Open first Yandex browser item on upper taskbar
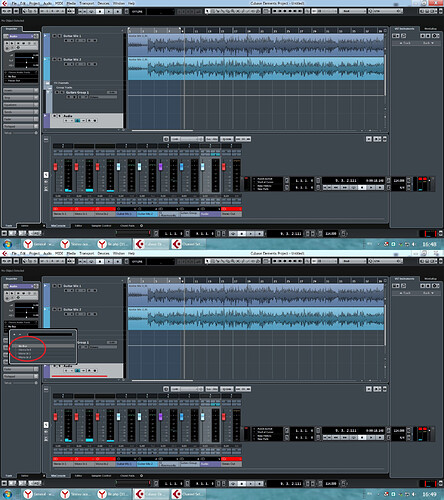 click(x=39, y=244)
